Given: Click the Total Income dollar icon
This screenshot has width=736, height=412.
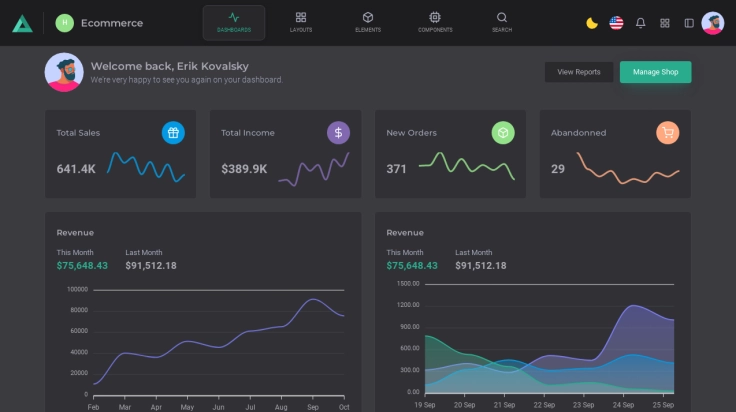Looking at the screenshot, I should coord(338,132).
